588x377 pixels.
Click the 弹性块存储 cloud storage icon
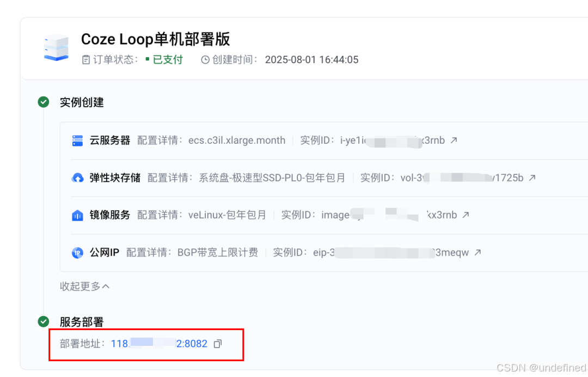pos(77,178)
